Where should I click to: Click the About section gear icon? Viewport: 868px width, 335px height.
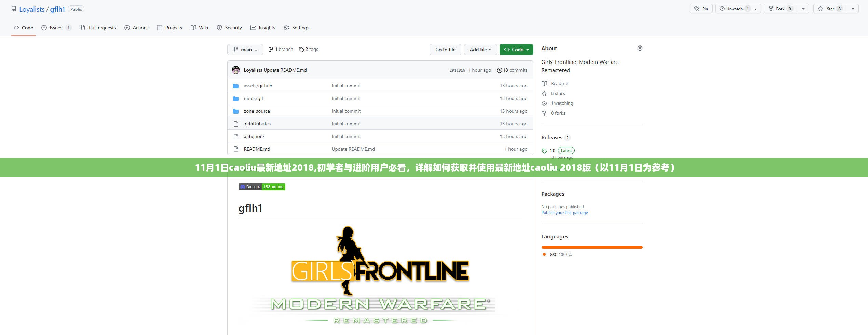[x=640, y=48]
